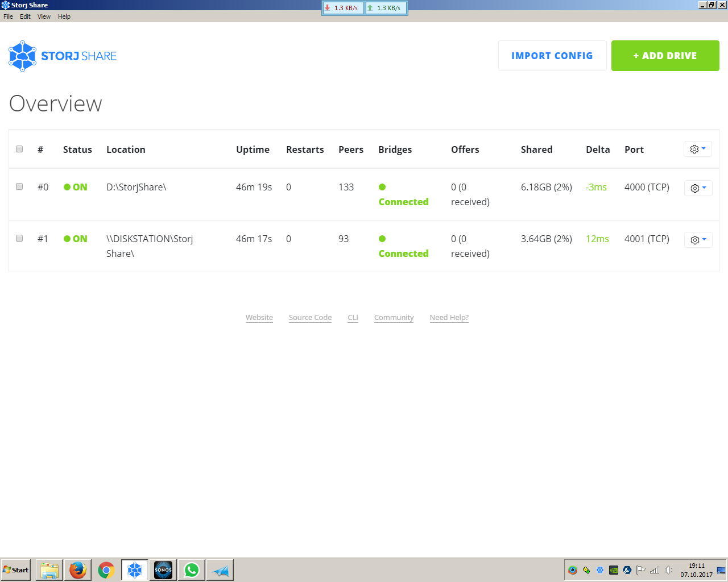Open the paper plane app in the taskbar
Image resolution: width=728 pixels, height=582 pixels.
(x=220, y=570)
